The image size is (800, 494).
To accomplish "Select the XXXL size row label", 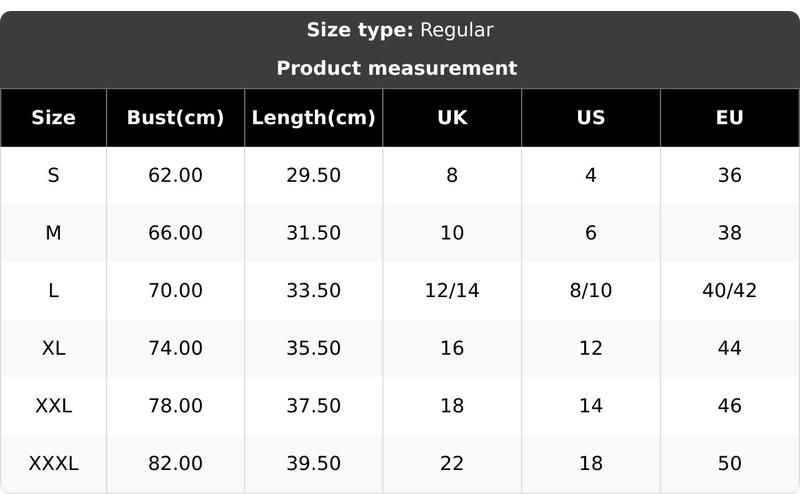I will 53,464.
